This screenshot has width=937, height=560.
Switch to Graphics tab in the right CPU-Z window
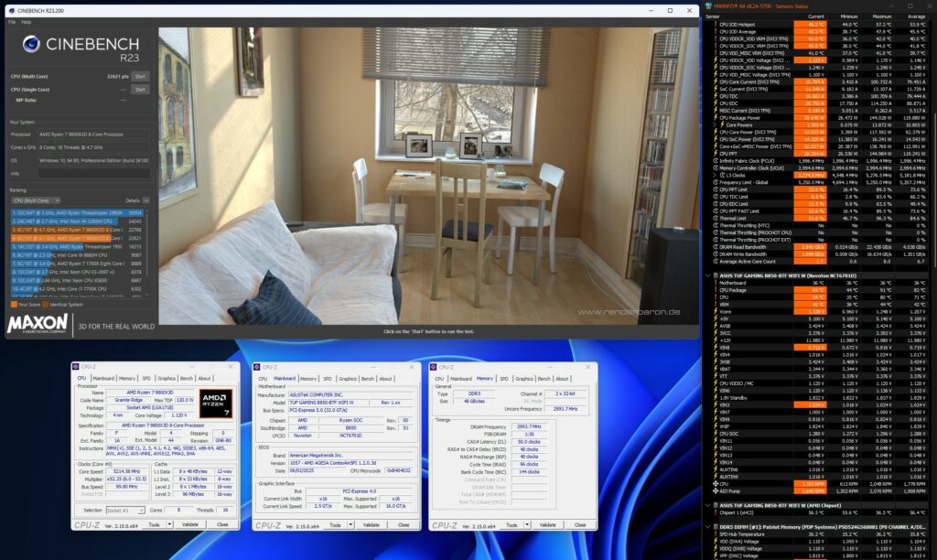click(524, 379)
